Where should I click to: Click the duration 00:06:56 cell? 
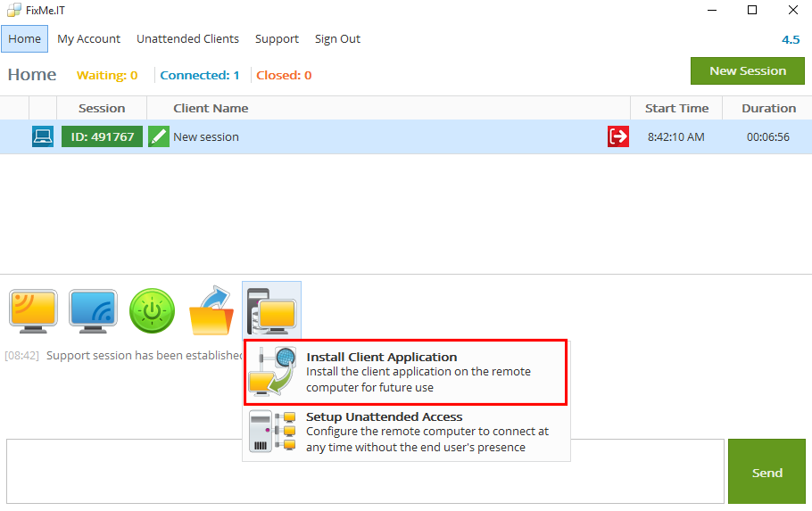[x=768, y=136]
